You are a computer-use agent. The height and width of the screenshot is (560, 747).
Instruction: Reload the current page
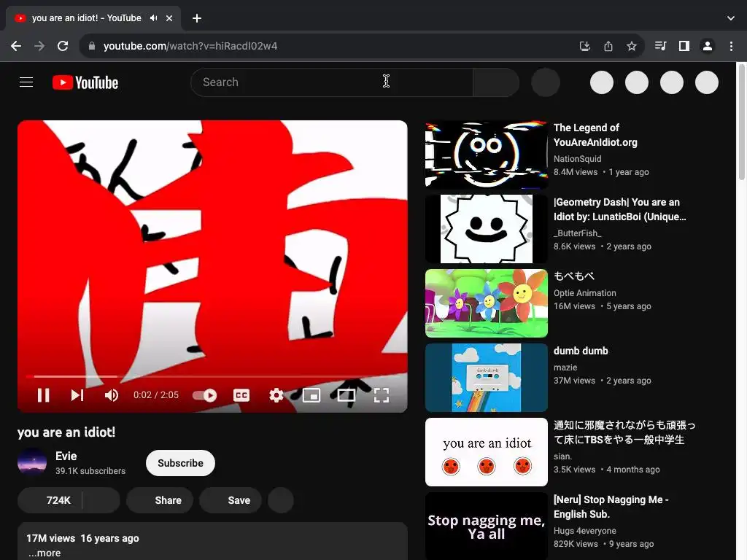click(x=63, y=46)
